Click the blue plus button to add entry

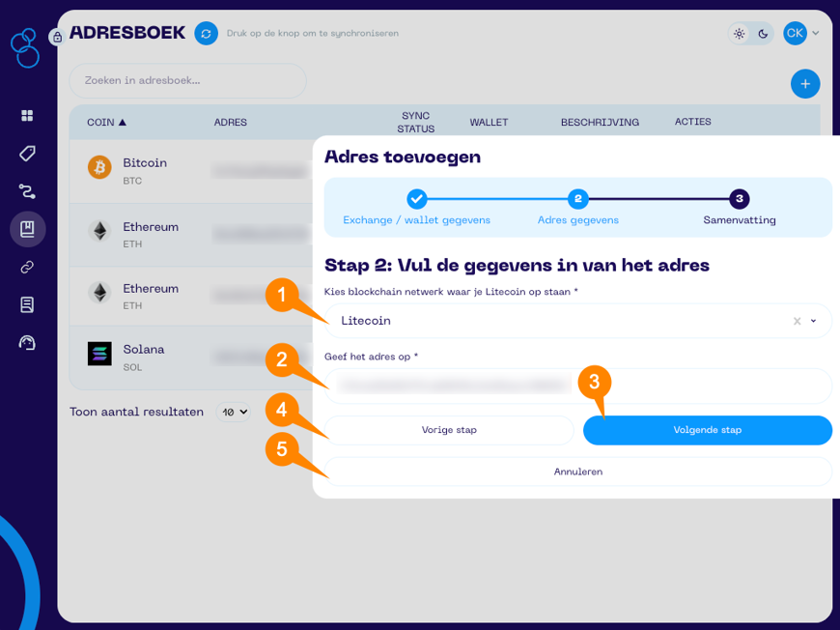tap(805, 84)
